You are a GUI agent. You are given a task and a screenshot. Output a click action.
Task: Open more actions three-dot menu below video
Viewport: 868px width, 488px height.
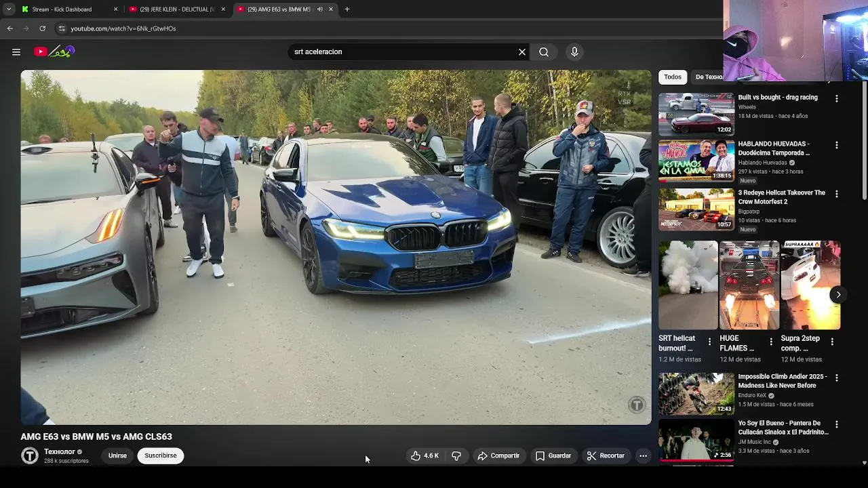pyautogui.click(x=643, y=456)
